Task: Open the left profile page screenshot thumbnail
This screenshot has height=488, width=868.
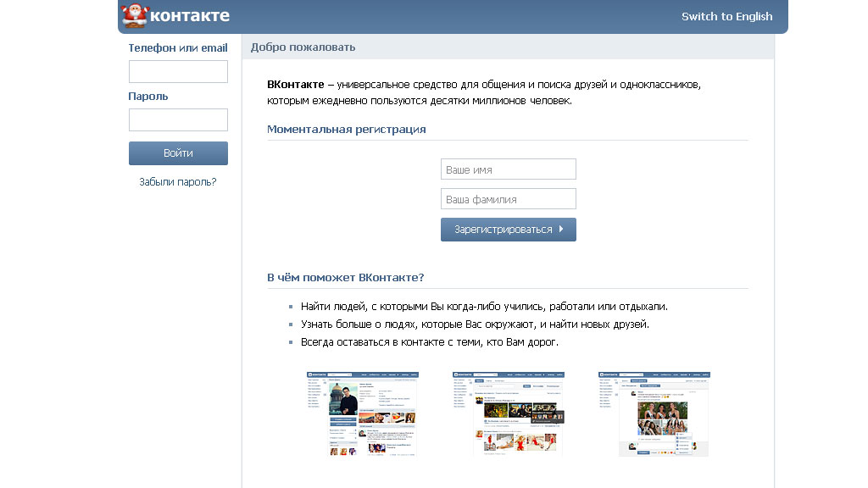Action: click(362, 413)
